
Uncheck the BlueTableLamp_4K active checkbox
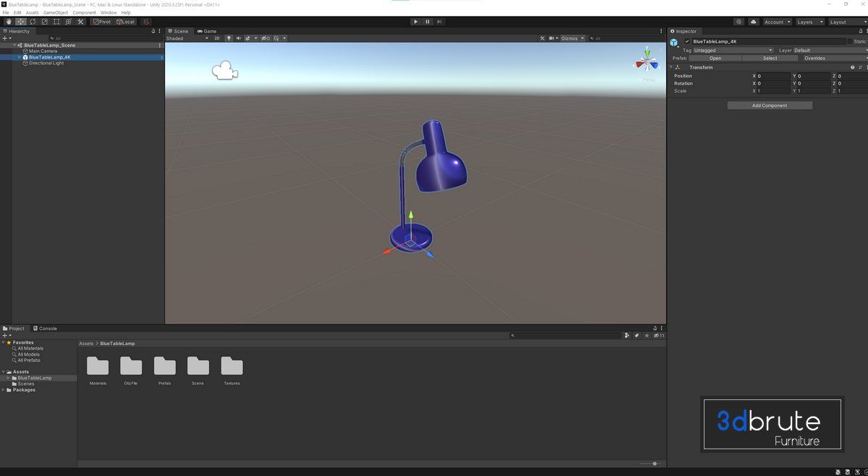point(687,42)
